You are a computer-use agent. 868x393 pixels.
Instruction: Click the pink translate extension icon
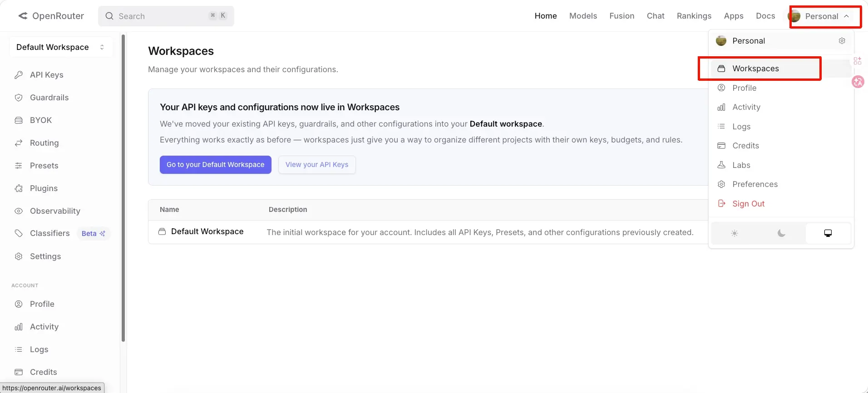click(858, 82)
